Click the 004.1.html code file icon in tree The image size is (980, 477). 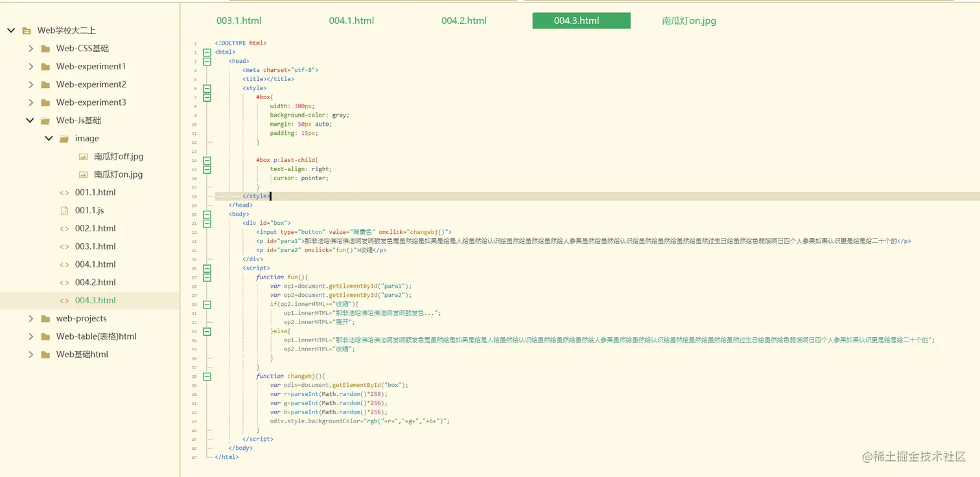pyautogui.click(x=64, y=264)
